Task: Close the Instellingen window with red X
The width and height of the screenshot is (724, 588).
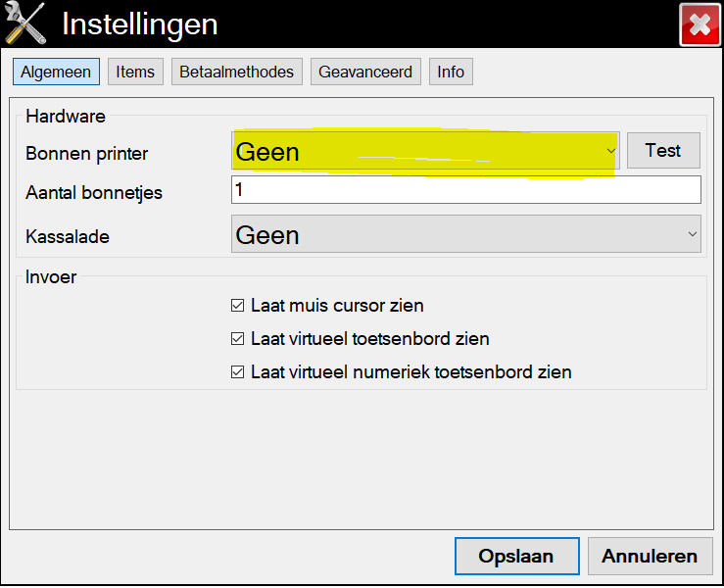Action: click(700, 24)
